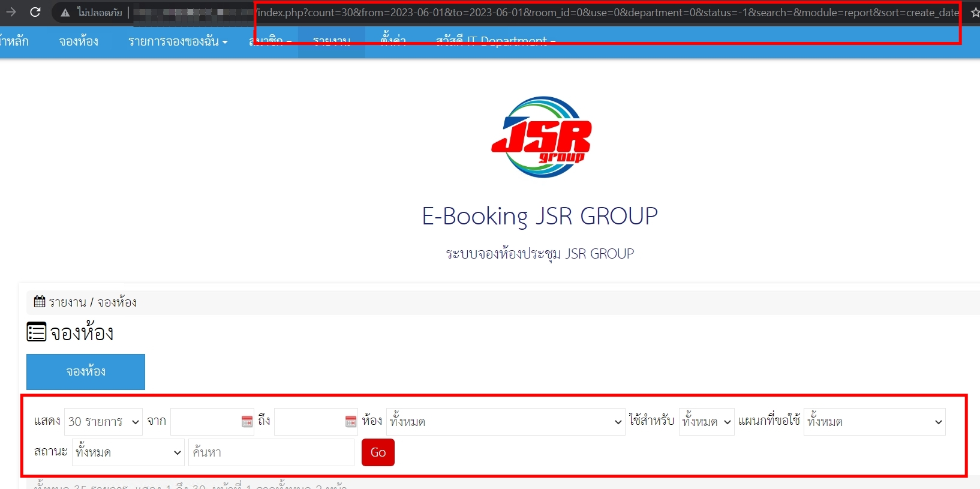Submit the filter with the red Go button
Image resolution: width=980 pixels, height=489 pixels.
click(378, 452)
